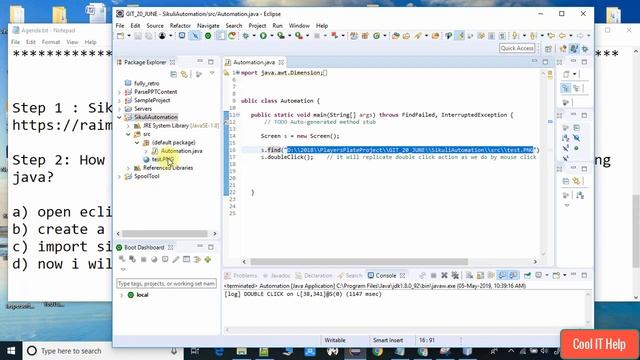Click the Boot Dashboard filter input field
The height and width of the screenshot is (360, 640).
[x=166, y=283]
